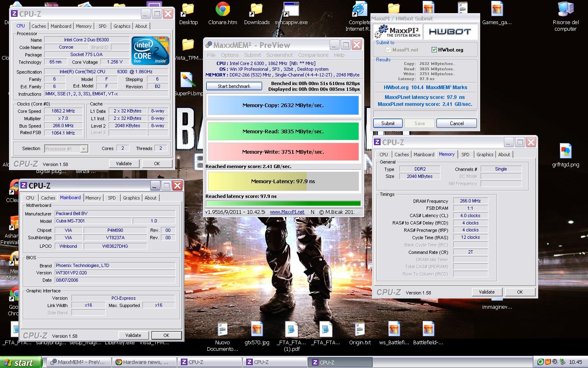588x368 pixels.
Task: Click OK in CPU-Z Mainboard window
Action: point(166,335)
